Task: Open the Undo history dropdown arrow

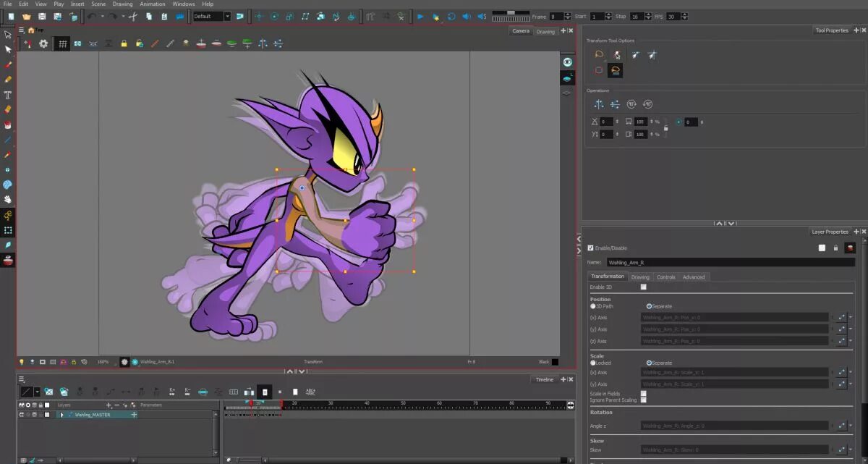Action: (102, 16)
